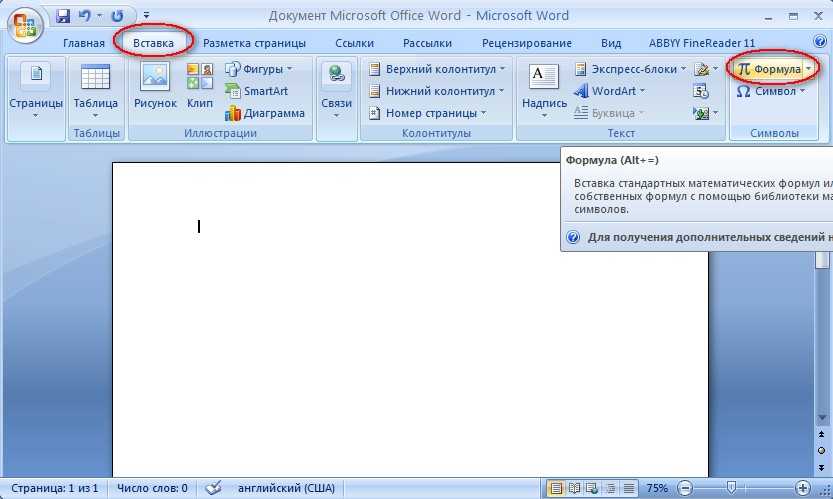Viewport: 833px width, 499px height.
Task: Expand the arrow beside the Формула button
Action: click(808, 69)
